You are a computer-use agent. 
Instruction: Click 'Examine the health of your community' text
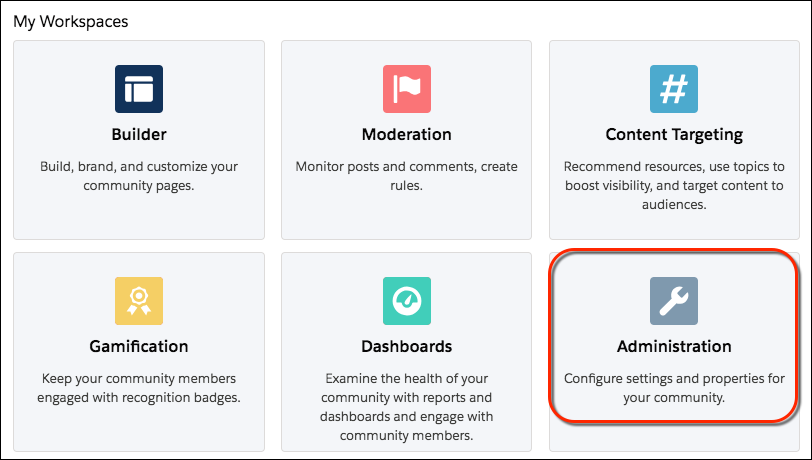pos(407,407)
